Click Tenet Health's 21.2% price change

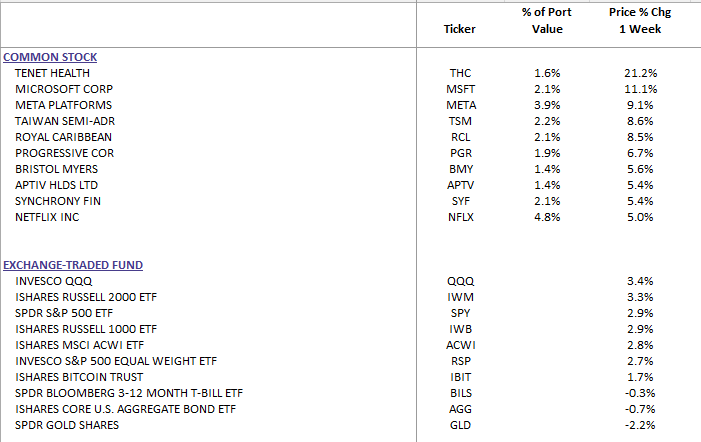click(x=638, y=73)
